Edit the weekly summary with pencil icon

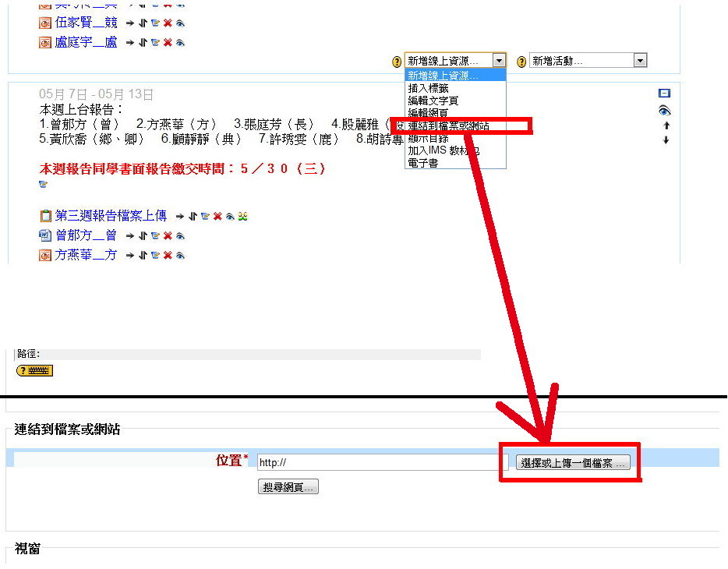[x=44, y=185]
